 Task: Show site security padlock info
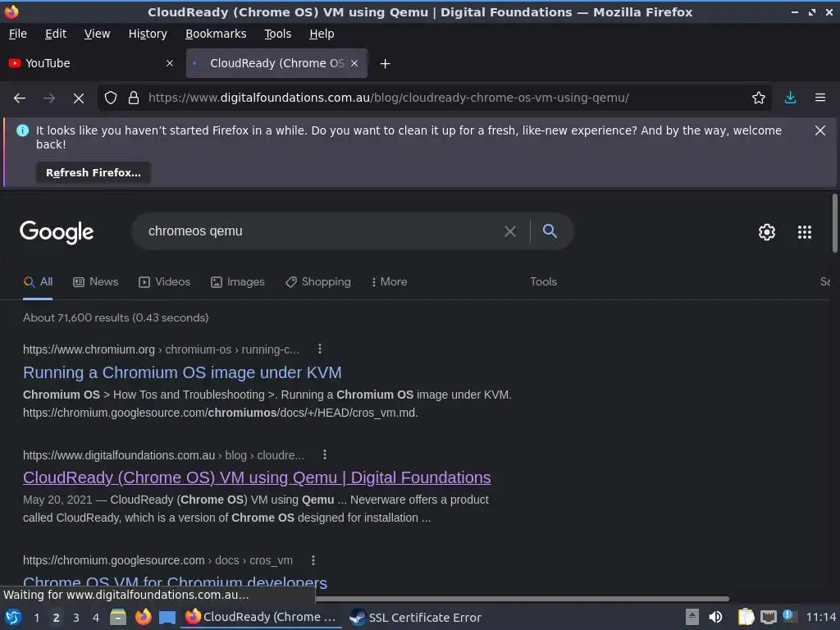(x=134, y=98)
